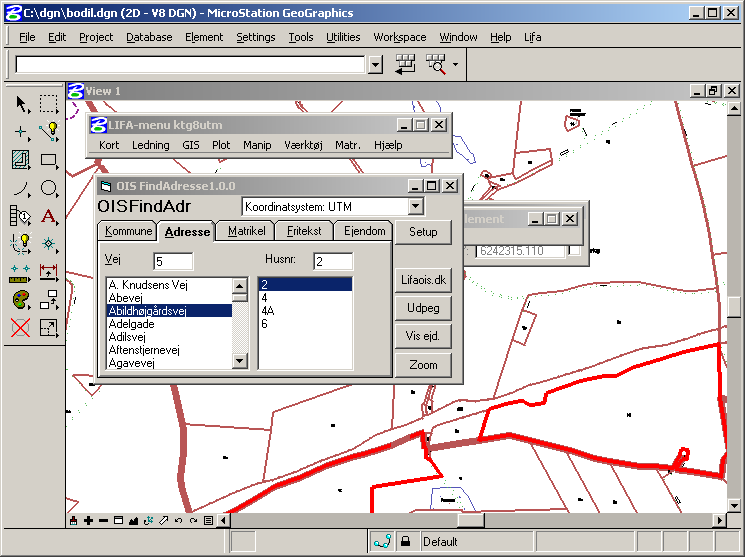745x557 pixels.
Task: Click the Pan View icon
Action: coord(163,521)
